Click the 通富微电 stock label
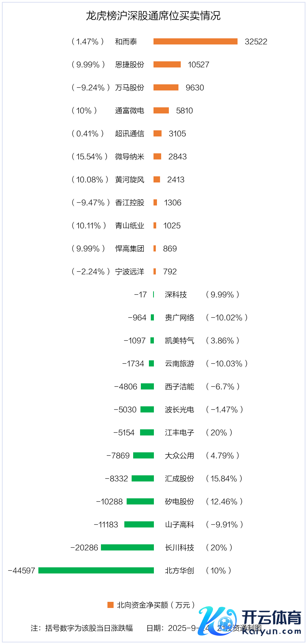Screen dimensions: 307x644 pos(130,110)
